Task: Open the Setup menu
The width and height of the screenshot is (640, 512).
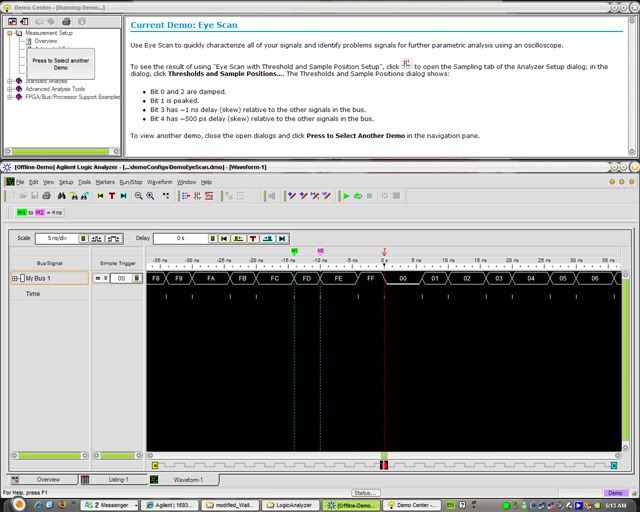Action: pos(66,182)
